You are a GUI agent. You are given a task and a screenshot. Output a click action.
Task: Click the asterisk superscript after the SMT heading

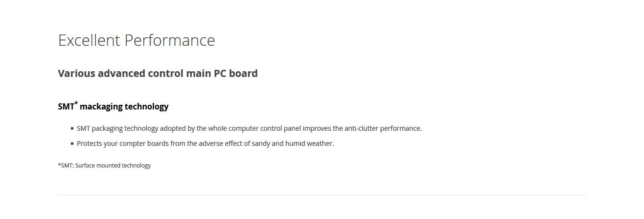point(76,103)
